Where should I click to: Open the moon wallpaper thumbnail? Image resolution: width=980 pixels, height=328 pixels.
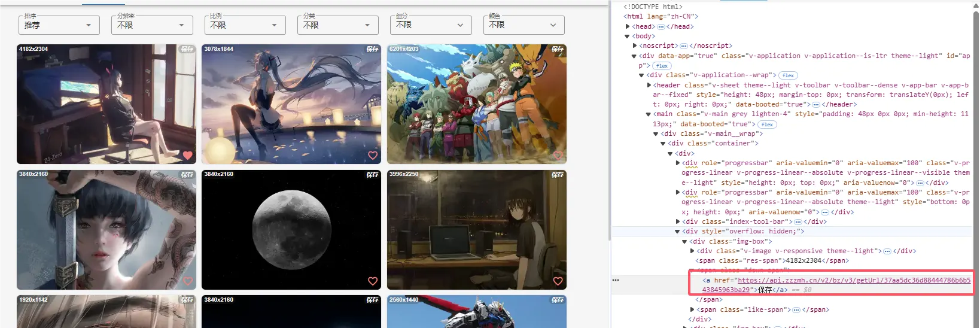[x=291, y=230]
